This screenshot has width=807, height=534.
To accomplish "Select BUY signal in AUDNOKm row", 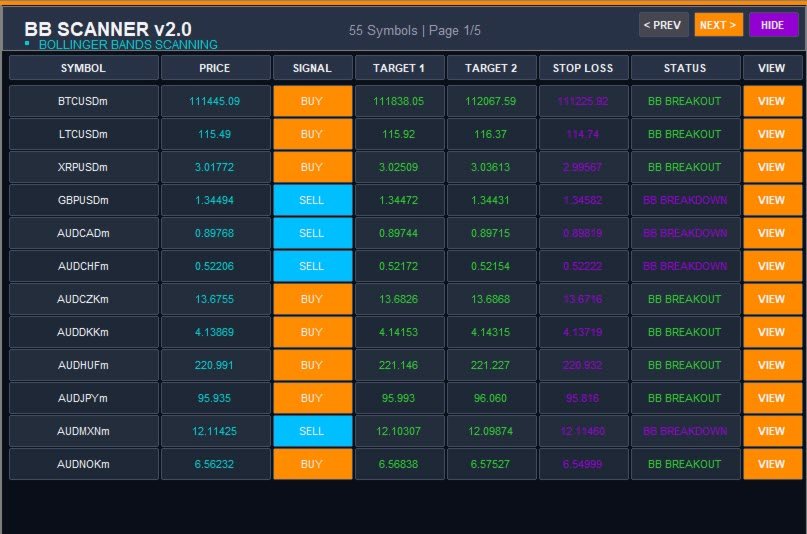I will click(x=313, y=464).
